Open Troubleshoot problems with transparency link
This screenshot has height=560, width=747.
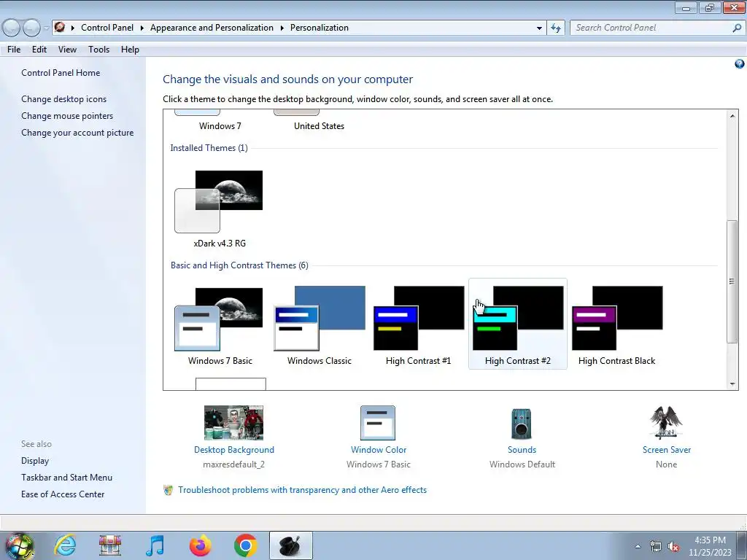(x=303, y=489)
